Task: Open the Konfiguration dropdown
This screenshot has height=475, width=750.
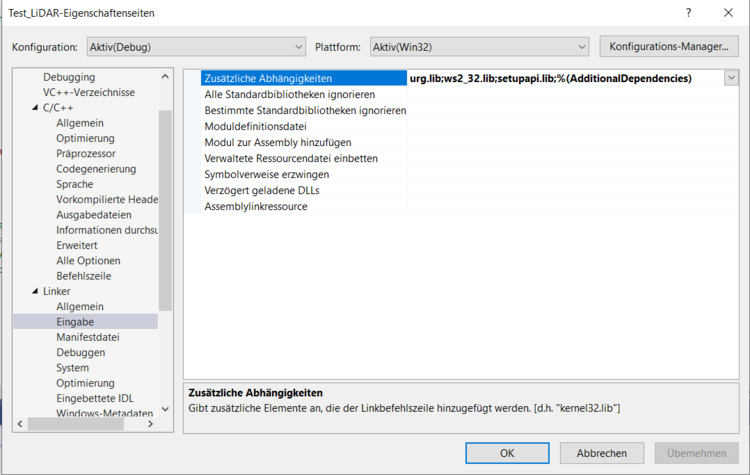Action: coord(194,47)
